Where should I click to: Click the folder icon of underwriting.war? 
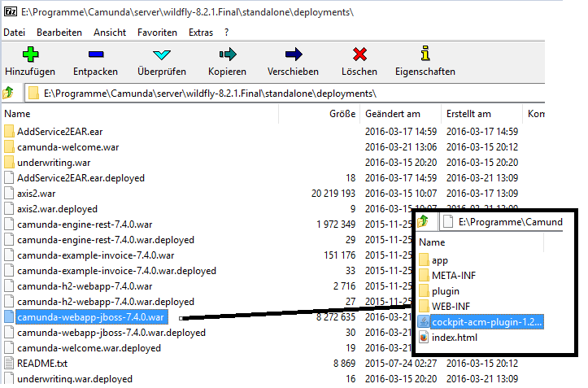coord(9,162)
